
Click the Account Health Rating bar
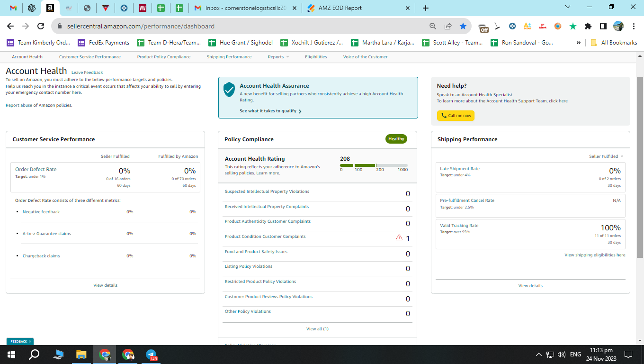tap(374, 165)
